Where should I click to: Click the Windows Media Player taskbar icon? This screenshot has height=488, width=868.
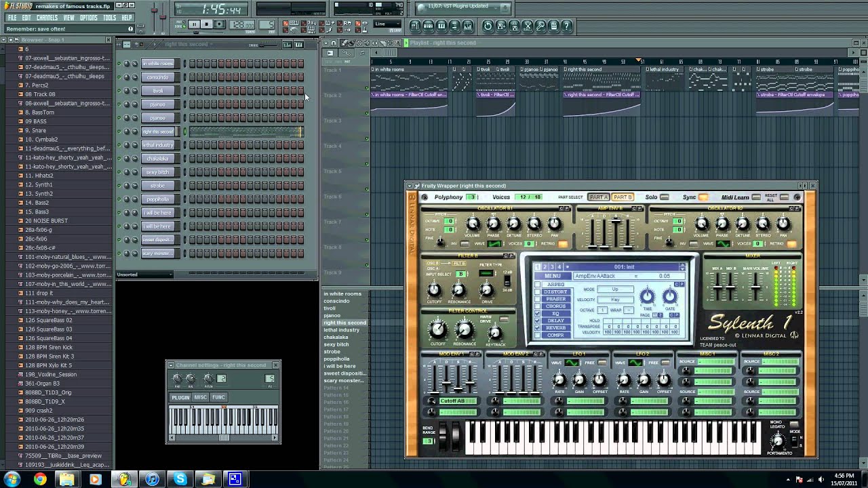(96, 479)
